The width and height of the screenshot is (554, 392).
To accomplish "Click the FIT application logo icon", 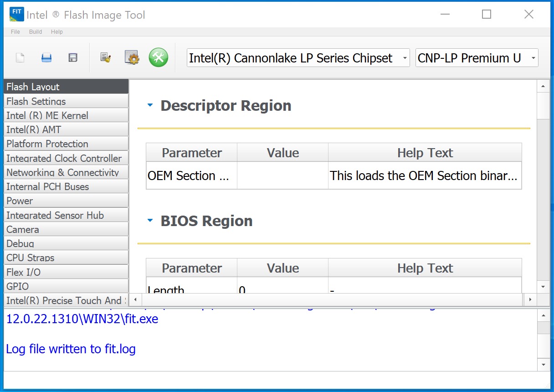I will point(16,15).
